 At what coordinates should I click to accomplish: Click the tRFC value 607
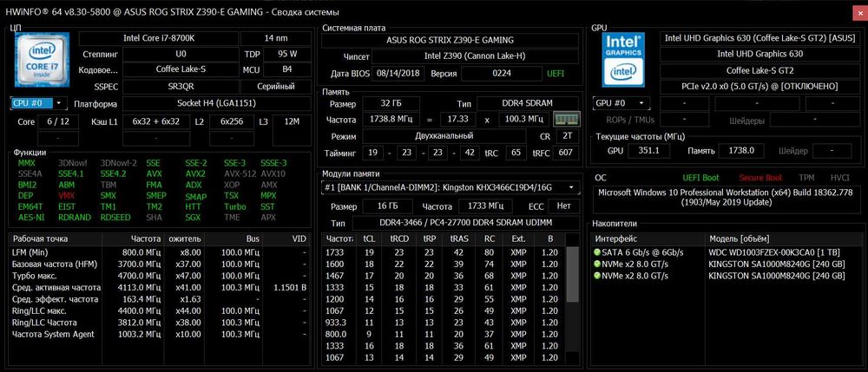[566, 153]
